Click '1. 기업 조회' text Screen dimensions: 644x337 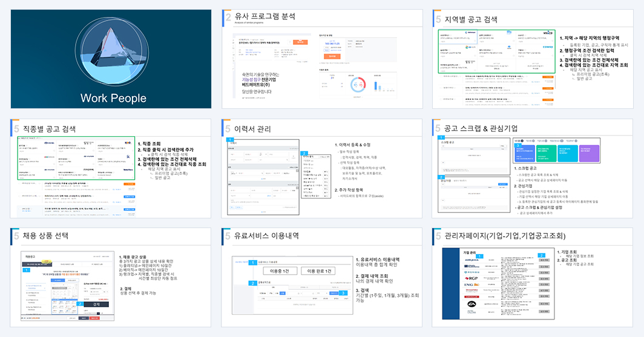coord(567,252)
